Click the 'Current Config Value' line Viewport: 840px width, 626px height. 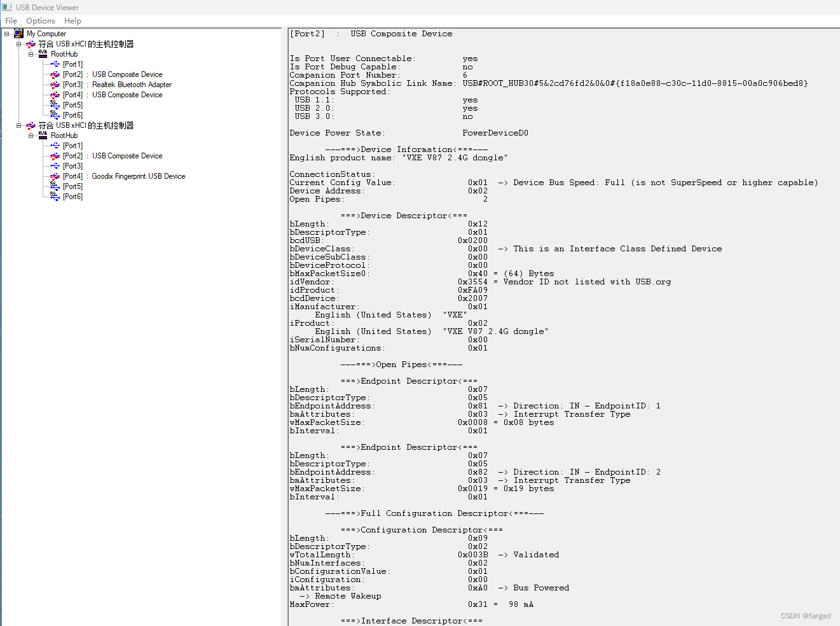coord(554,183)
